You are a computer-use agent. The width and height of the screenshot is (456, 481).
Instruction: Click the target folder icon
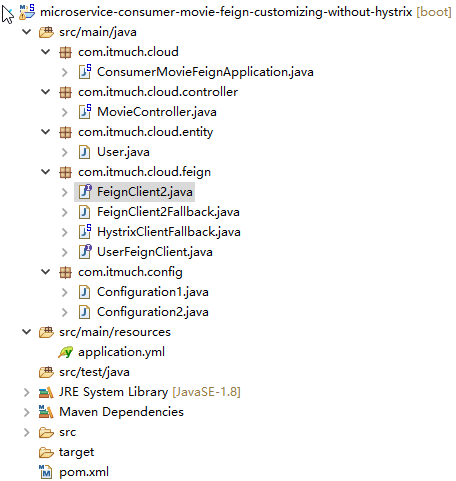click(46, 452)
